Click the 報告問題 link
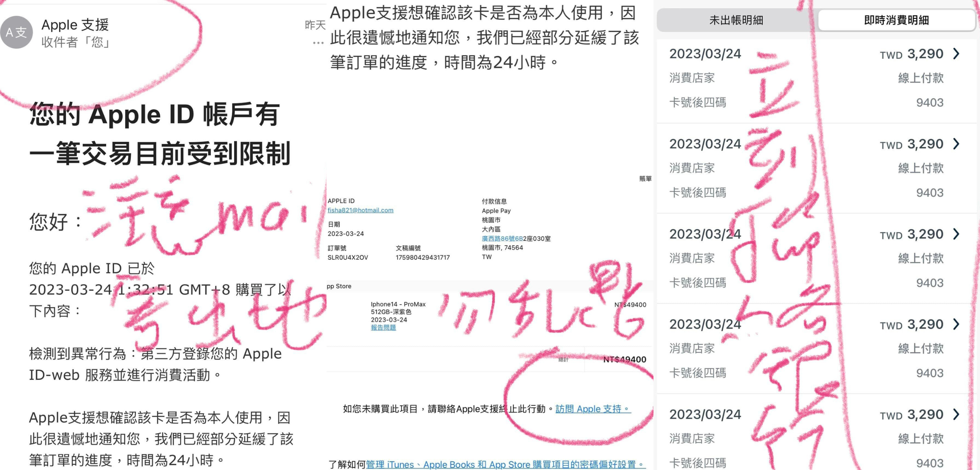Viewport: 980px width, 470px height. pos(383,327)
